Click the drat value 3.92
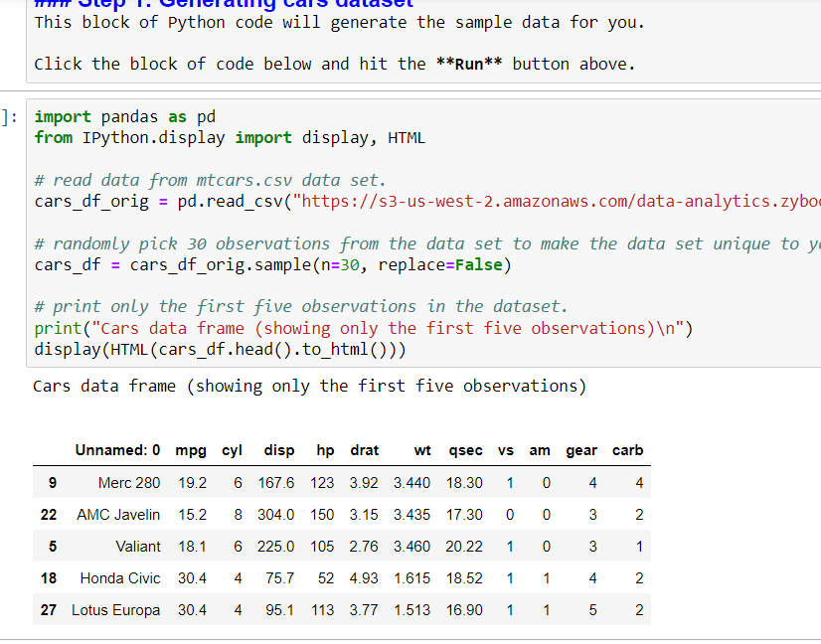The image size is (821, 644). click(x=364, y=483)
